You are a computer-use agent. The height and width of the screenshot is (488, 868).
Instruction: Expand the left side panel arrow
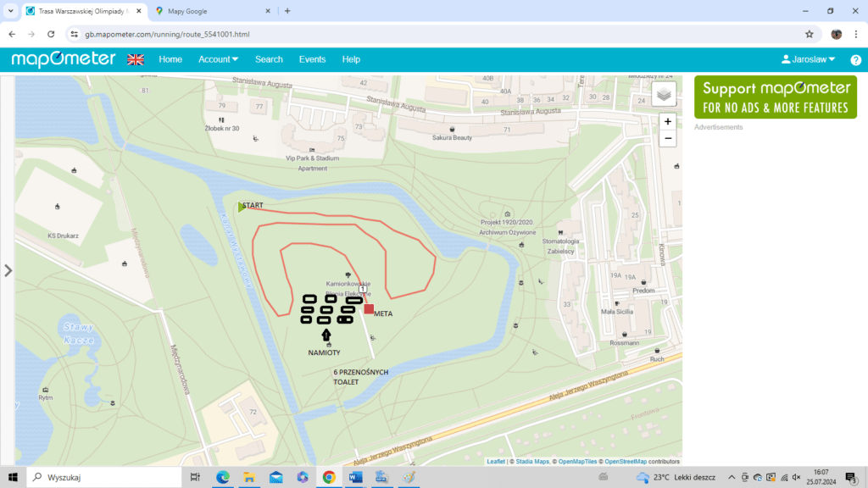point(8,270)
